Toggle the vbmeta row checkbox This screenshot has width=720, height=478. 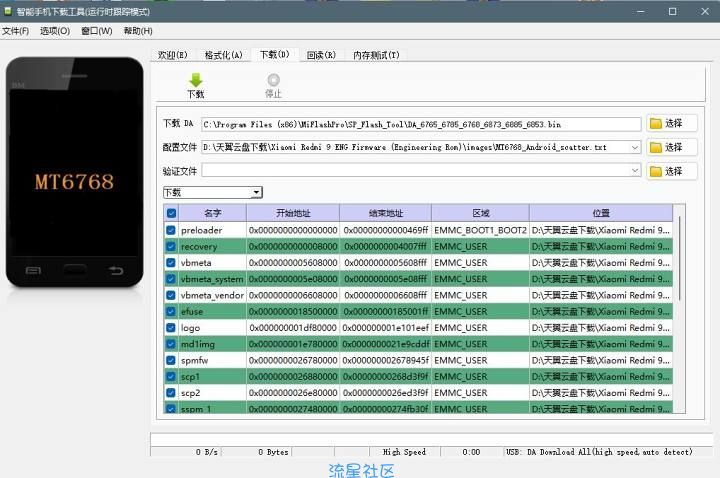171,263
